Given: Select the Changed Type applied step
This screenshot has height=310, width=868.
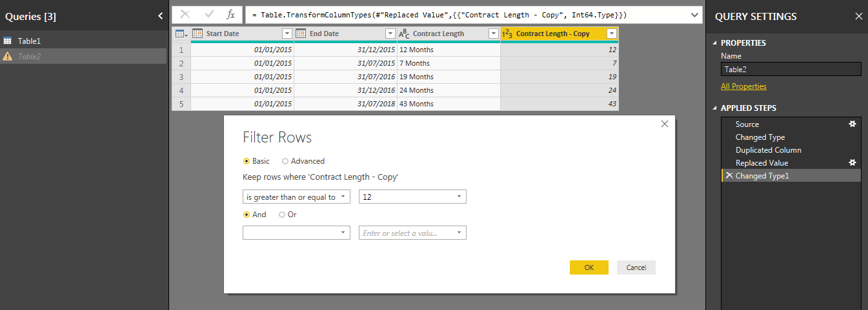Looking at the screenshot, I should pos(791,137).
